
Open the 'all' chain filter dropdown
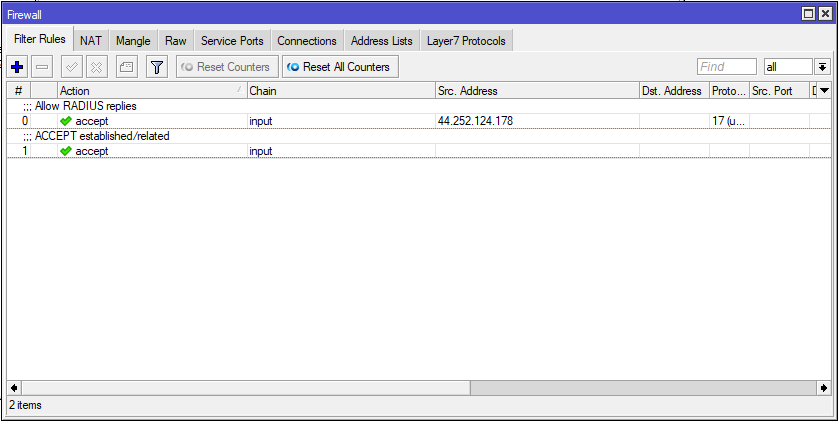pyautogui.click(x=822, y=67)
